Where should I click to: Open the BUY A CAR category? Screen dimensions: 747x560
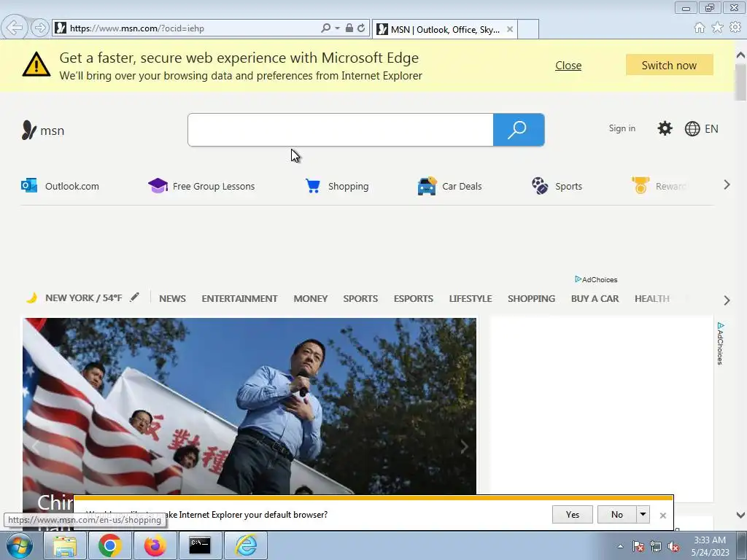pyautogui.click(x=595, y=298)
